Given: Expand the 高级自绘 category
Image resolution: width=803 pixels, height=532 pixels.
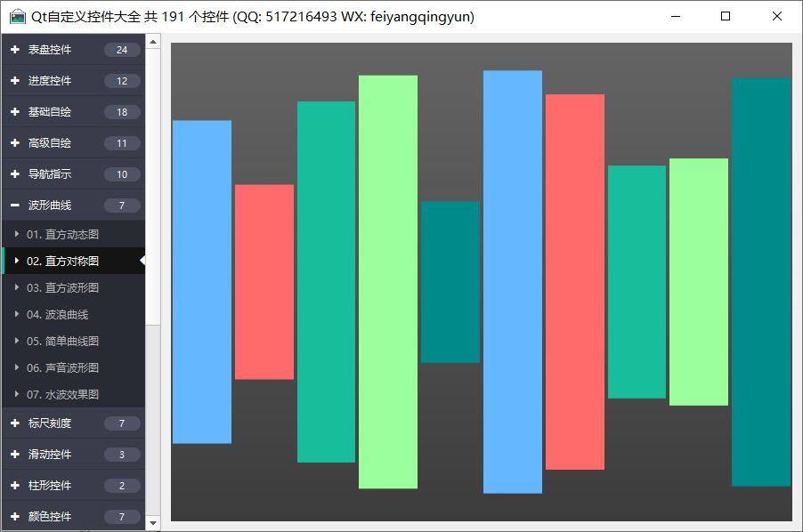Looking at the screenshot, I should tap(50, 143).
